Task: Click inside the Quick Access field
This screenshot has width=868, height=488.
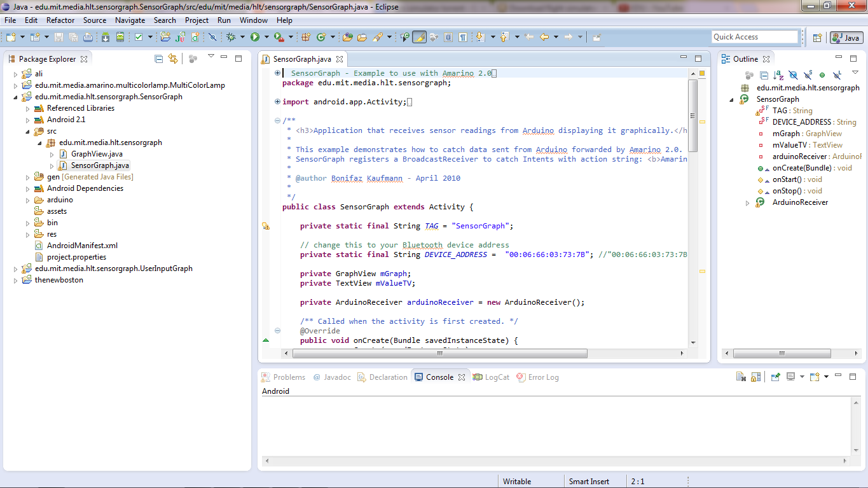Action: [755, 36]
